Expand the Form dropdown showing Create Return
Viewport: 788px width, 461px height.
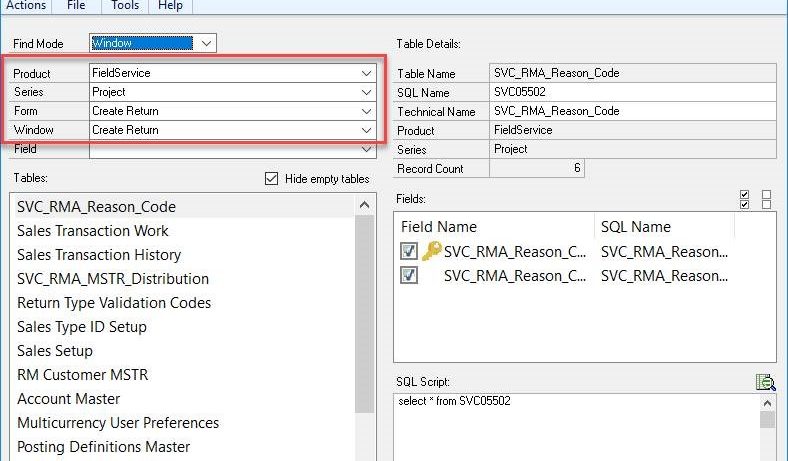(366, 111)
